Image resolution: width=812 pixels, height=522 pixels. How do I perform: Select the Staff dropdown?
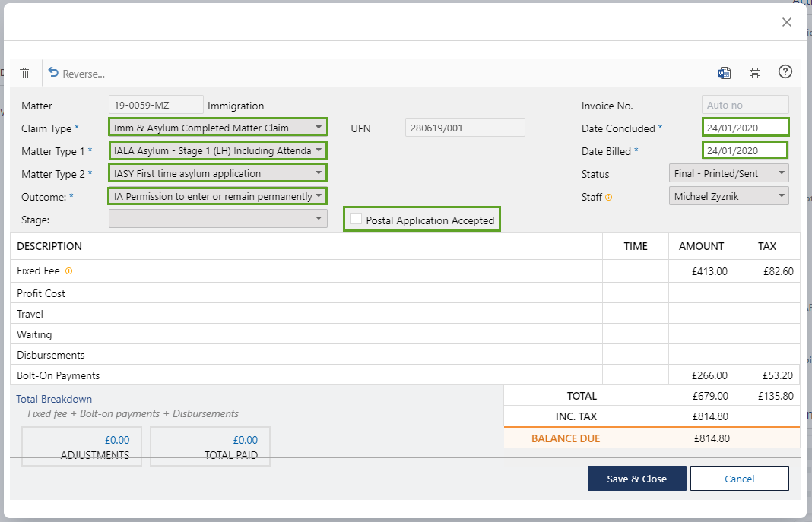(728, 196)
